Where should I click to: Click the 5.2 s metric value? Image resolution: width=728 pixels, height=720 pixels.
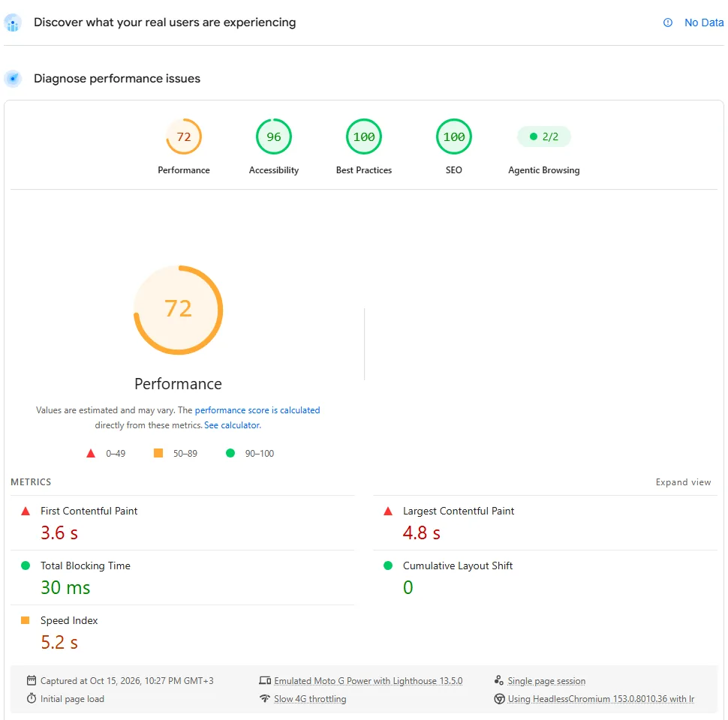59,642
